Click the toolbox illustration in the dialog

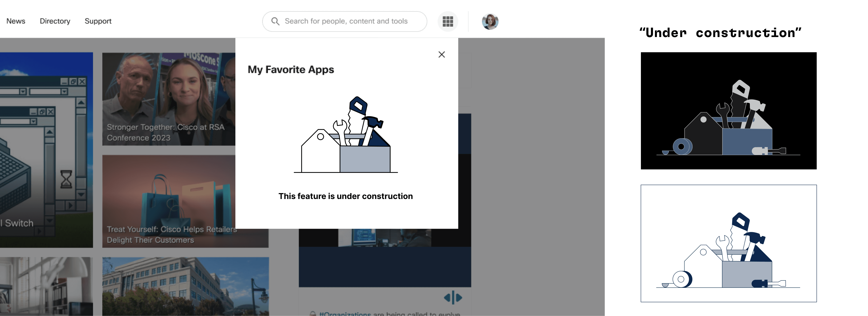[x=346, y=135]
